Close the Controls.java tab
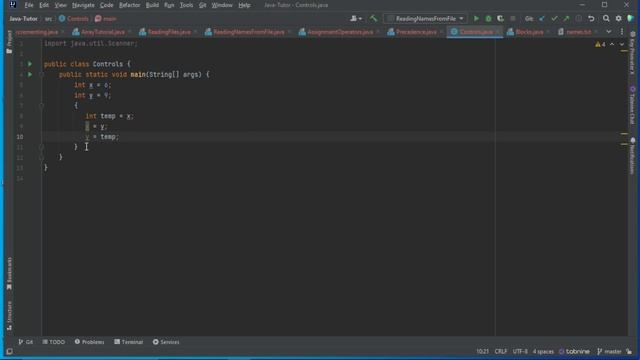The image size is (640, 360). 498,32
